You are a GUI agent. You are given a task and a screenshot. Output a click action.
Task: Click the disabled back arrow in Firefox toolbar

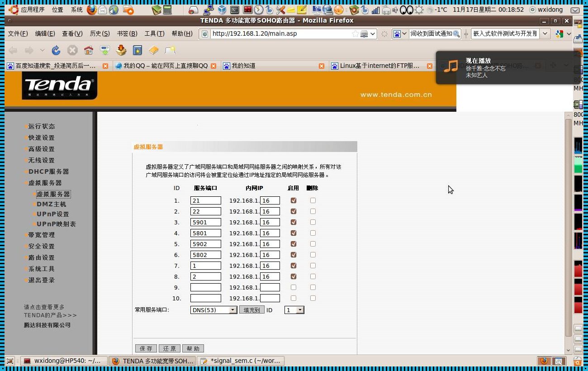(13, 50)
